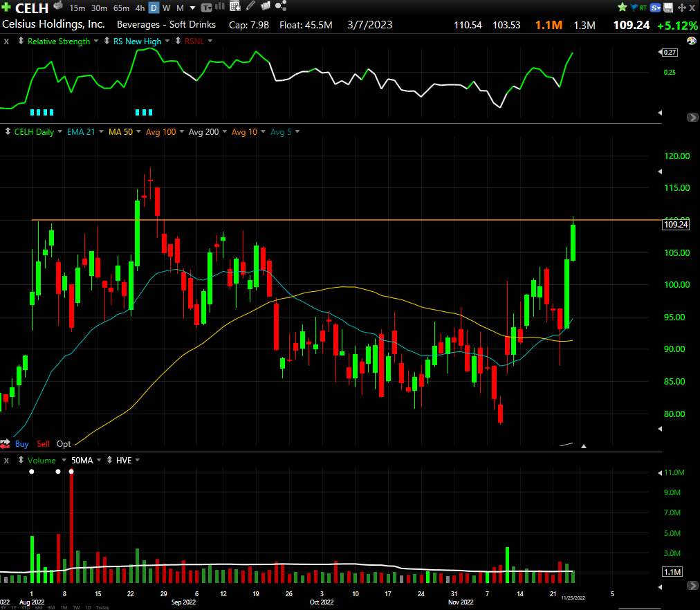The width and height of the screenshot is (700, 610).
Task: Click the CELH ticker symbol
Action: [32, 8]
